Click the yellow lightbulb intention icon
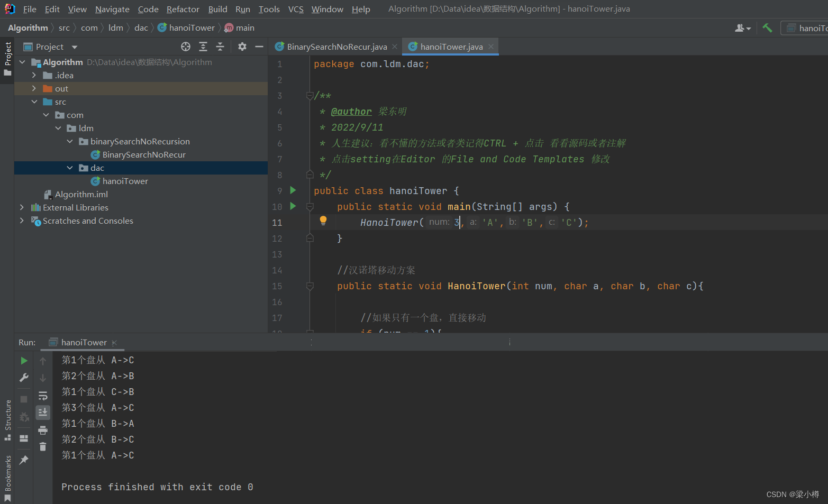828x504 pixels. pyautogui.click(x=323, y=221)
